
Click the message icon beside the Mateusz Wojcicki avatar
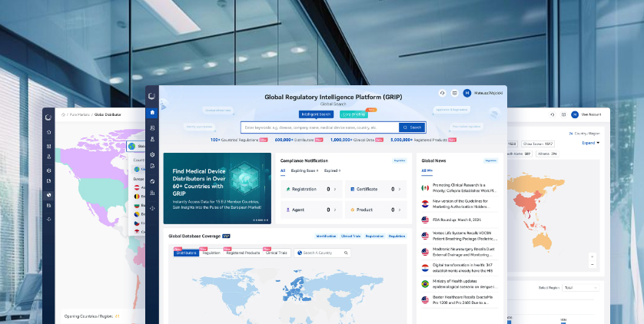click(455, 93)
